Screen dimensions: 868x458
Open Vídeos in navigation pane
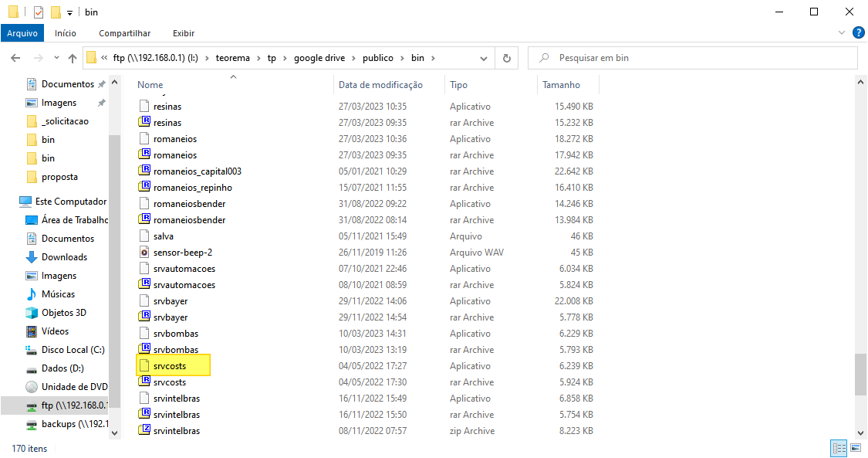pos(55,331)
